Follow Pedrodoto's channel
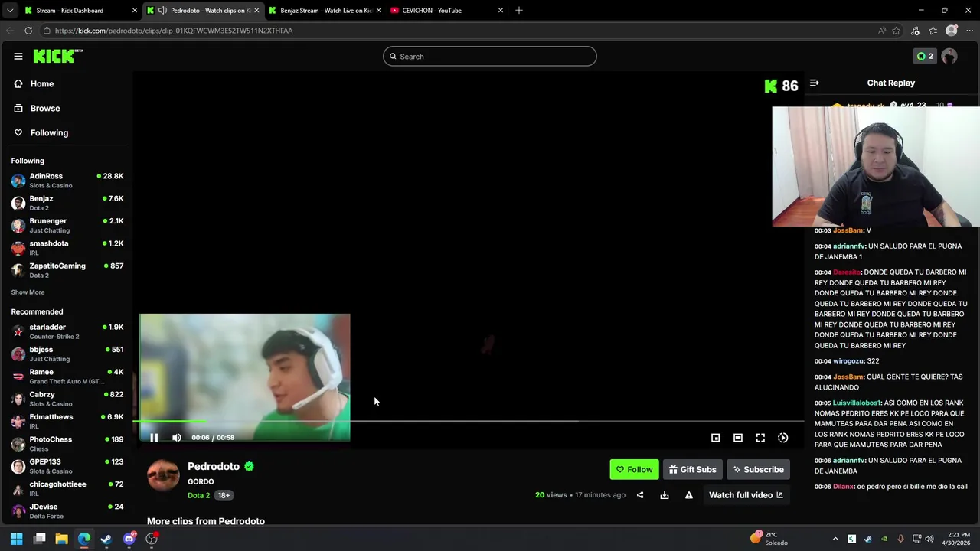 (x=634, y=469)
